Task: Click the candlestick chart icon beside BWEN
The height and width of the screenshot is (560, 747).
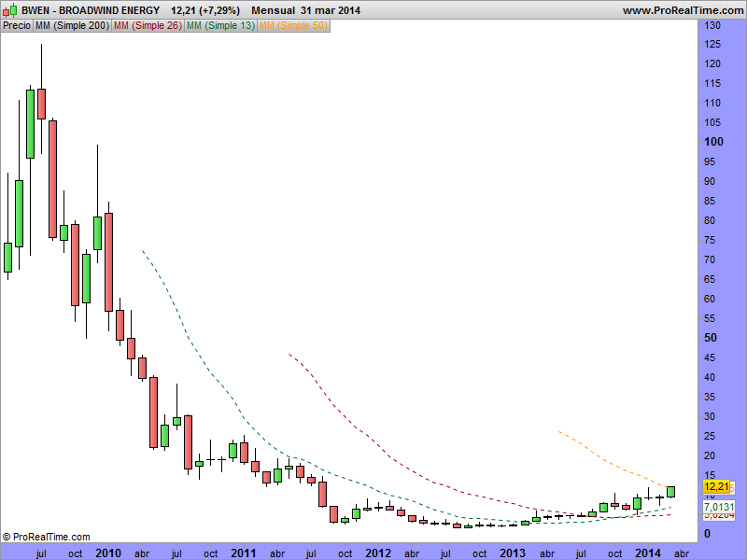Action: pos(9,10)
